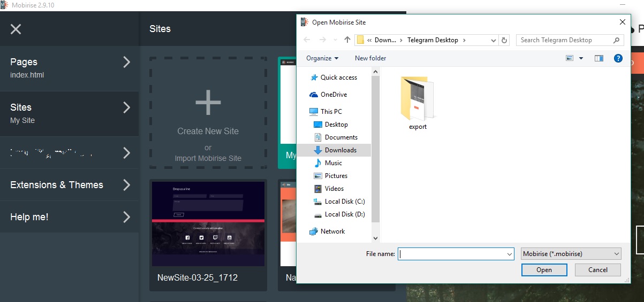Click the Search Telegram Desktop field
644x302 pixels.
(x=570, y=40)
